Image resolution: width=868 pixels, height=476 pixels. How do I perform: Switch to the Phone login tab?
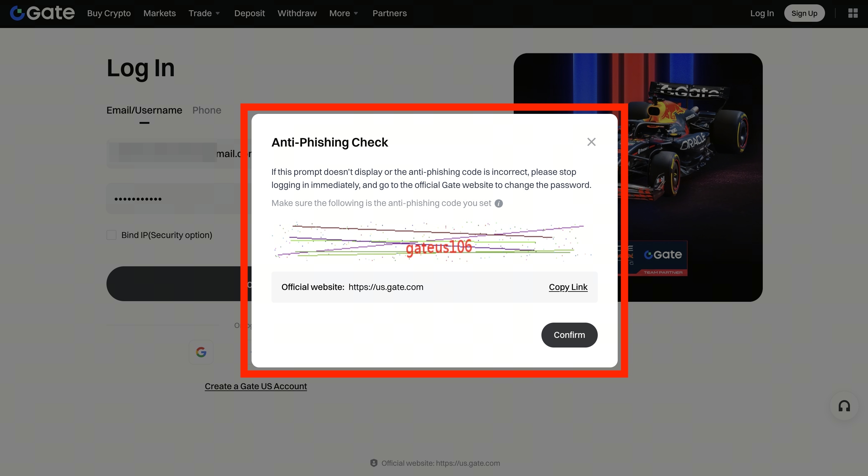point(206,110)
